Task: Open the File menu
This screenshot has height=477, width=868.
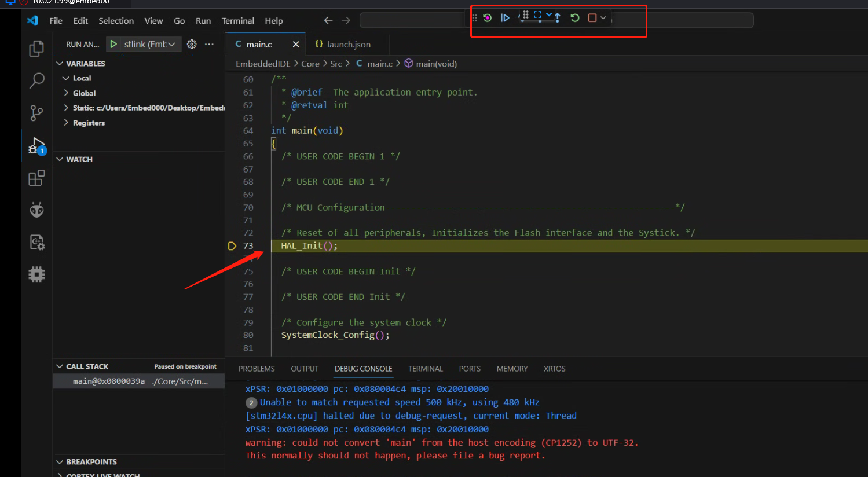Action: click(x=56, y=21)
